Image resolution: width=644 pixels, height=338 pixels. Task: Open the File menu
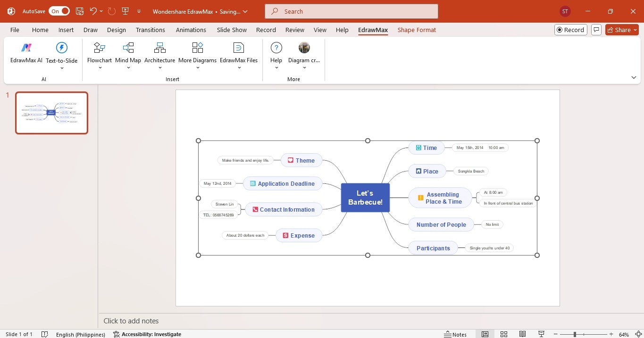point(15,30)
